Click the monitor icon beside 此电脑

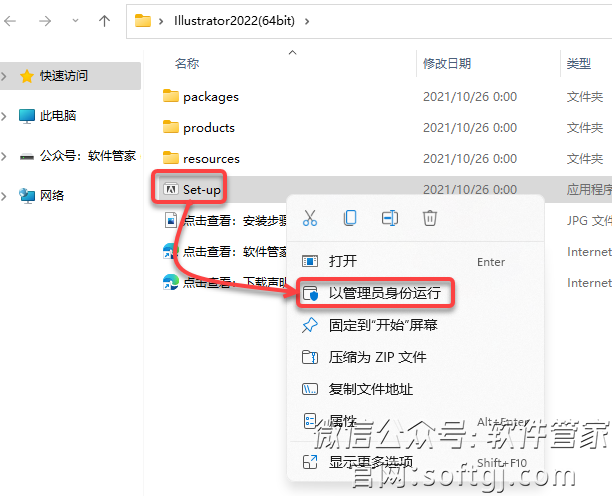coord(27,116)
